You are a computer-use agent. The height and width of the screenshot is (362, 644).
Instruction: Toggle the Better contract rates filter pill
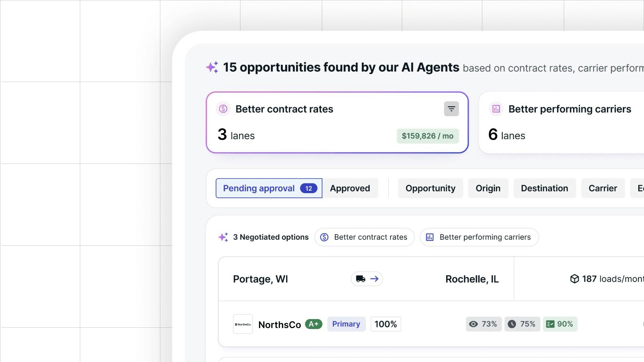364,237
